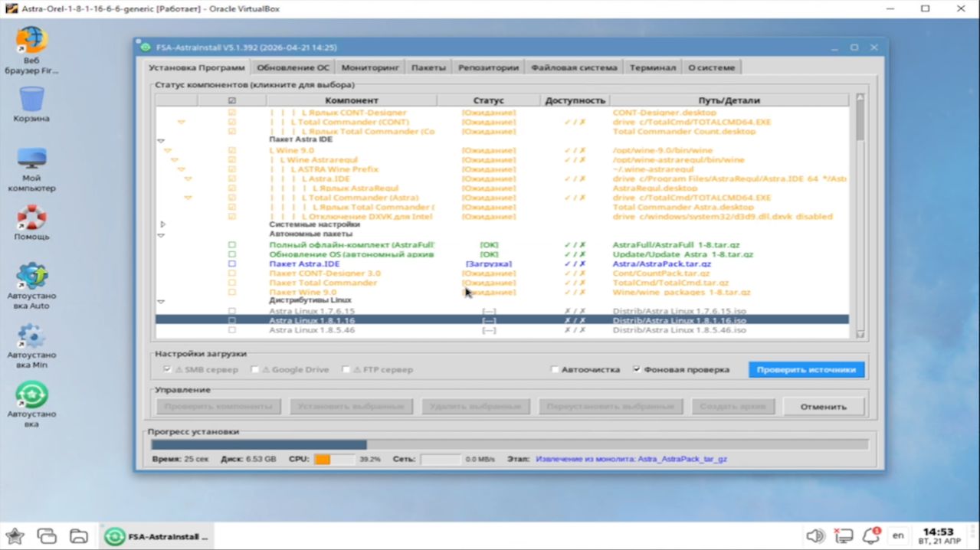The height and width of the screenshot is (550, 980).
Task: Open the Терминал tab
Action: coord(653,67)
